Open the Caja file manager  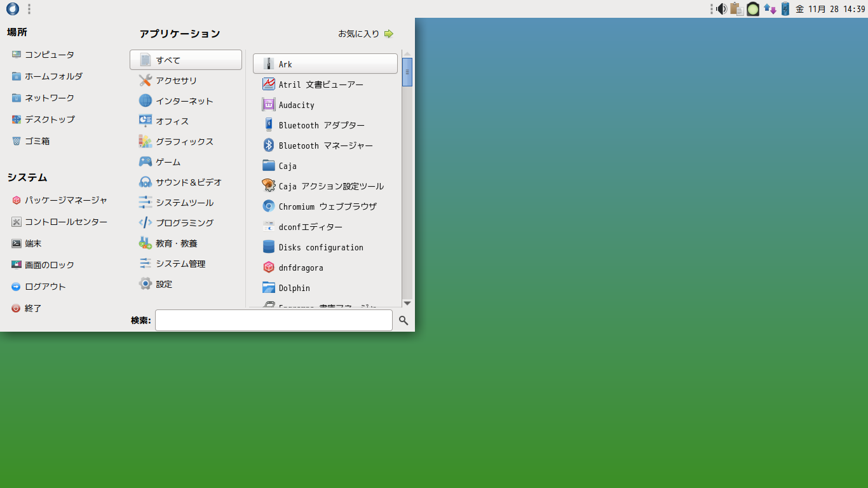pos(325,166)
